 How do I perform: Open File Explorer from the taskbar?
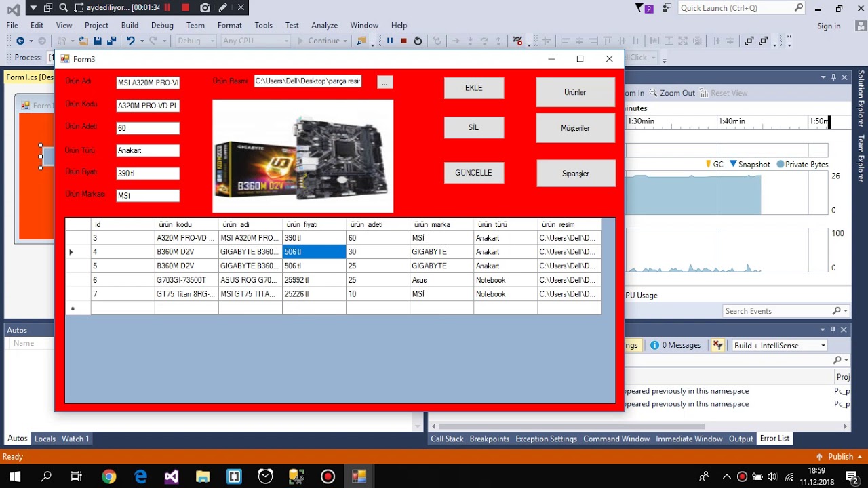point(203,476)
